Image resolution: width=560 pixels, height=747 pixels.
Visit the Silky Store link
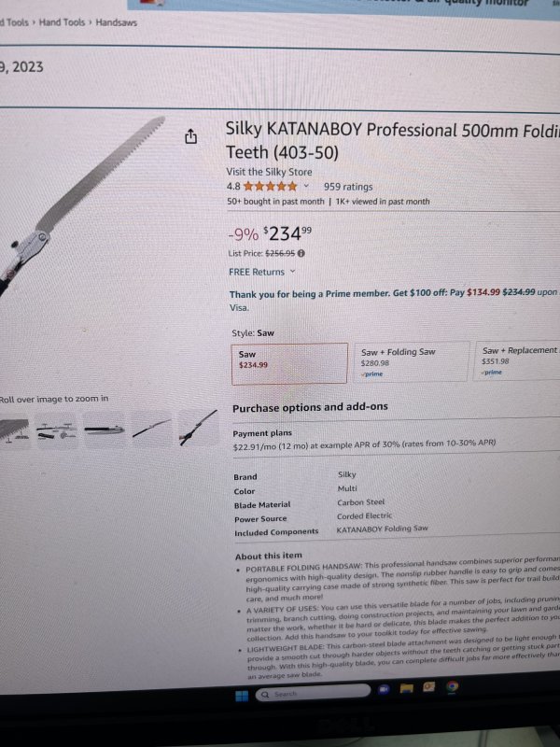pyautogui.click(x=269, y=172)
